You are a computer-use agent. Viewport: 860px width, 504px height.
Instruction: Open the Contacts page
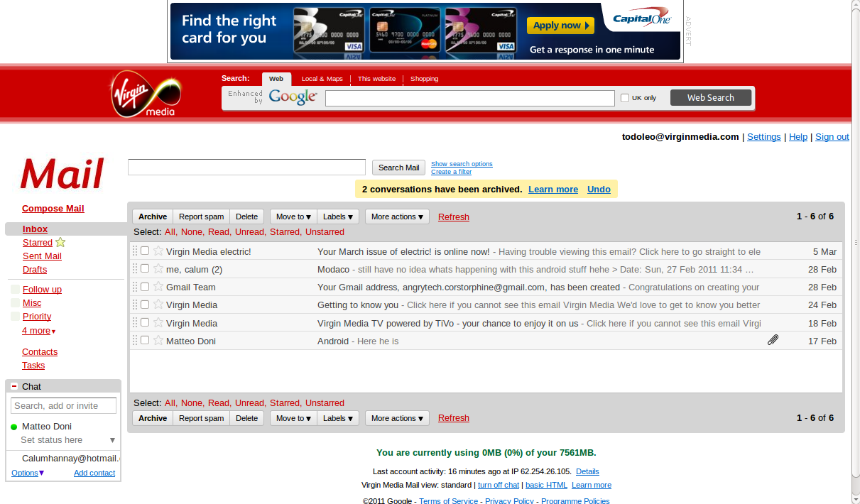[x=40, y=352]
